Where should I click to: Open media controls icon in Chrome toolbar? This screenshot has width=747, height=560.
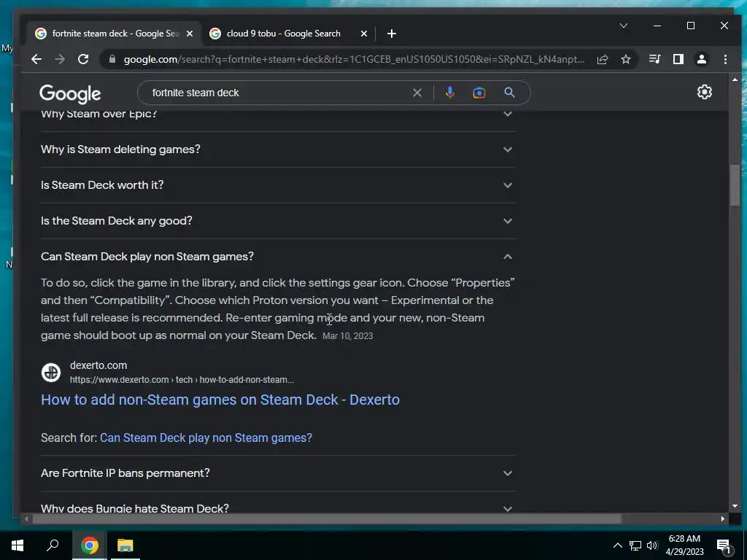pos(655,59)
